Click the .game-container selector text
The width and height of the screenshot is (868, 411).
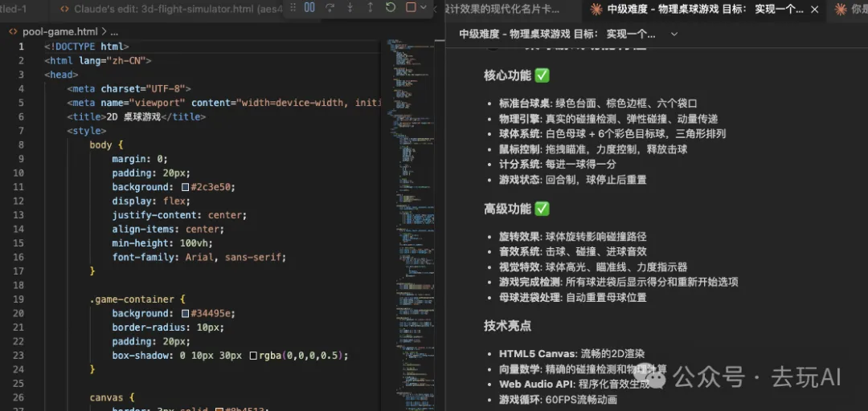(x=131, y=299)
